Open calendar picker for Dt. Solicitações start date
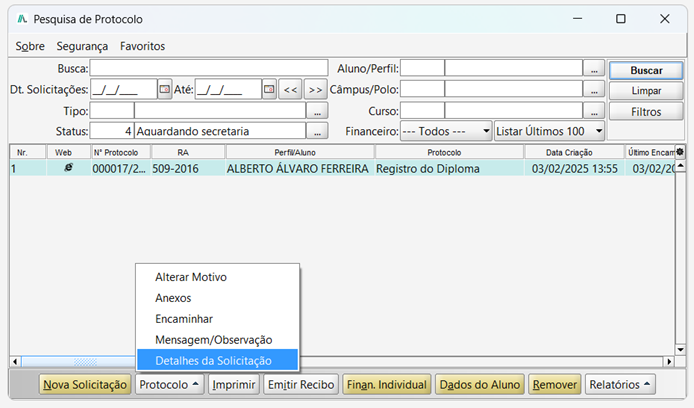The image size is (694, 408). pyautogui.click(x=165, y=89)
